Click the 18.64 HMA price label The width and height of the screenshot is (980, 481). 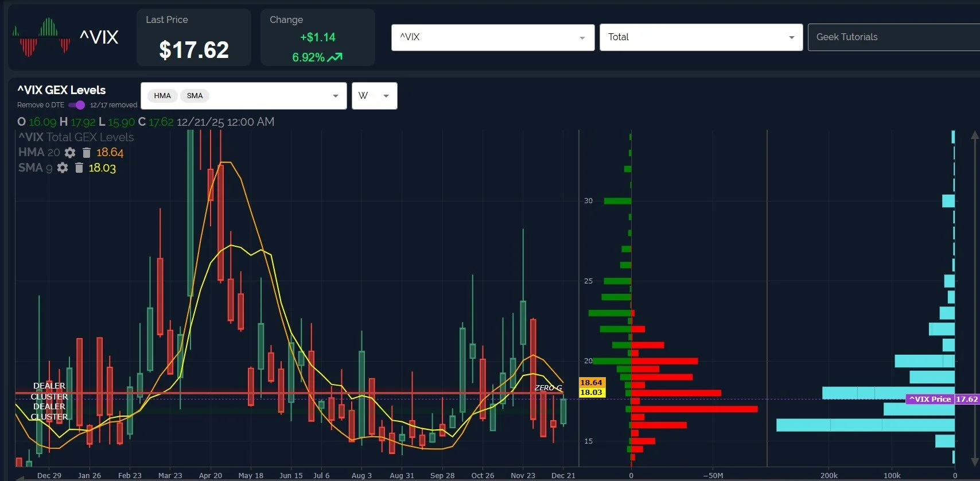(x=591, y=382)
